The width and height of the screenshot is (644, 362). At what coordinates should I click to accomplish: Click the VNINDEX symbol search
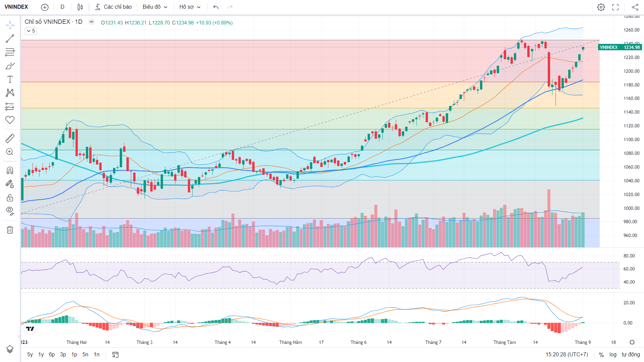coord(17,7)
